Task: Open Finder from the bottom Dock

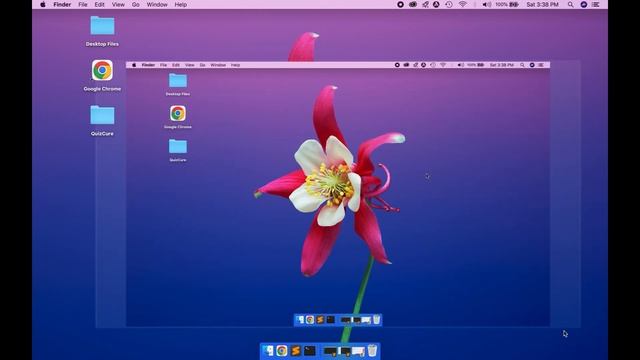Action: click(x=268, y=351)
